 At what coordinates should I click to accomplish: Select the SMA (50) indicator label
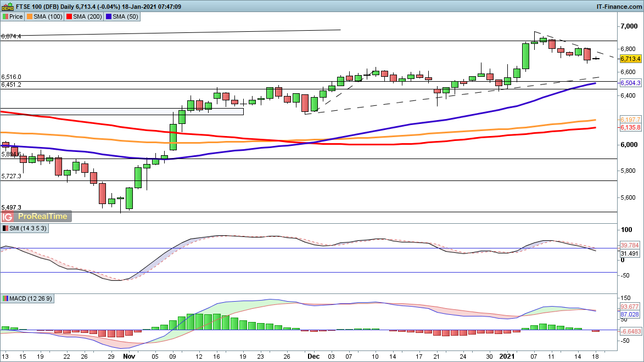pyautogui.click(x=124, y=16)
